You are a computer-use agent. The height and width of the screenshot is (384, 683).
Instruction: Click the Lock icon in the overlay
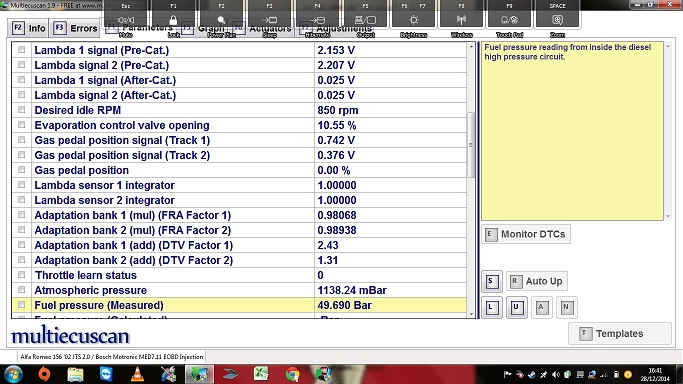pos(173,20)
